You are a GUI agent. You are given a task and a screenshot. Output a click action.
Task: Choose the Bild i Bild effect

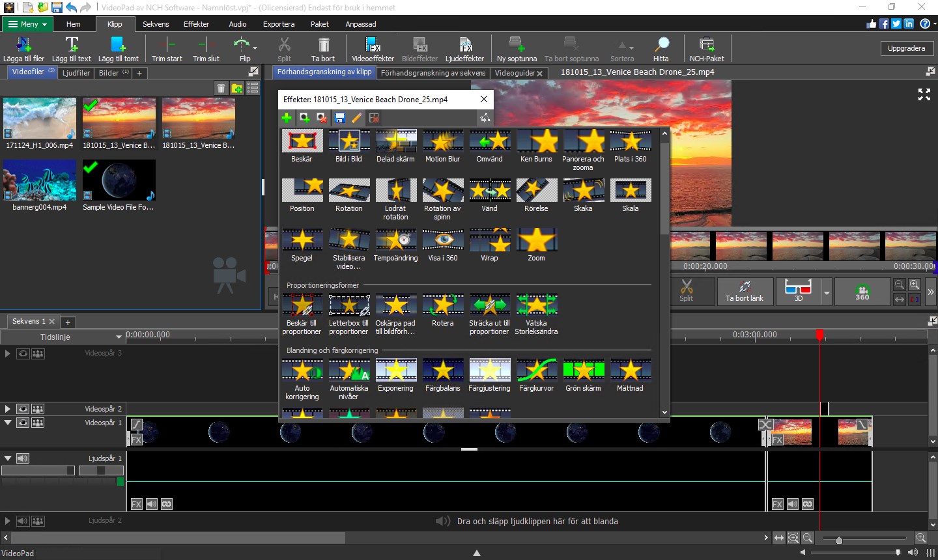coord(348,146)
